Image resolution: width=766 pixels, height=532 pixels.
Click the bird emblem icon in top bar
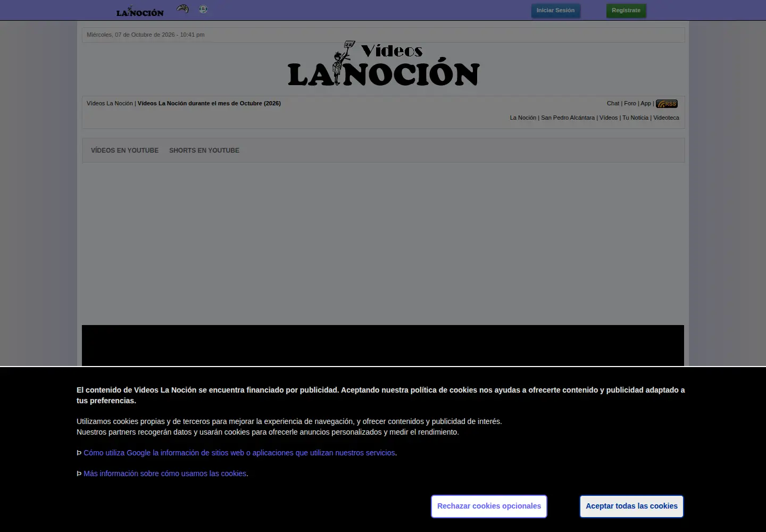(182, 9)
